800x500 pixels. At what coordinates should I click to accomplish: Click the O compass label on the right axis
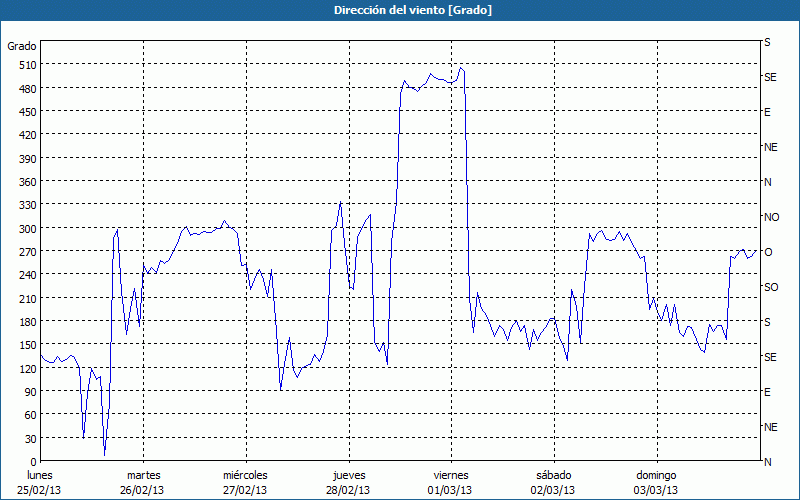tap(768, 252)
